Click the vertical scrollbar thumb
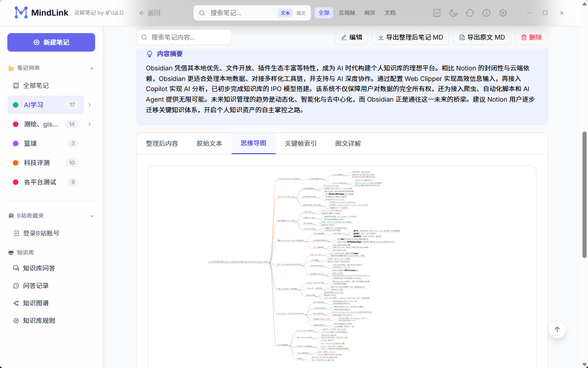Screen dimensions: 588x368 click(x=584, y=195)
